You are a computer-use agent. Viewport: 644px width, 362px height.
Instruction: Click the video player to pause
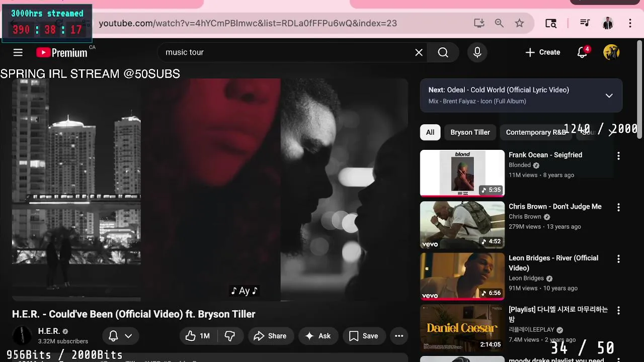point(210,190)
